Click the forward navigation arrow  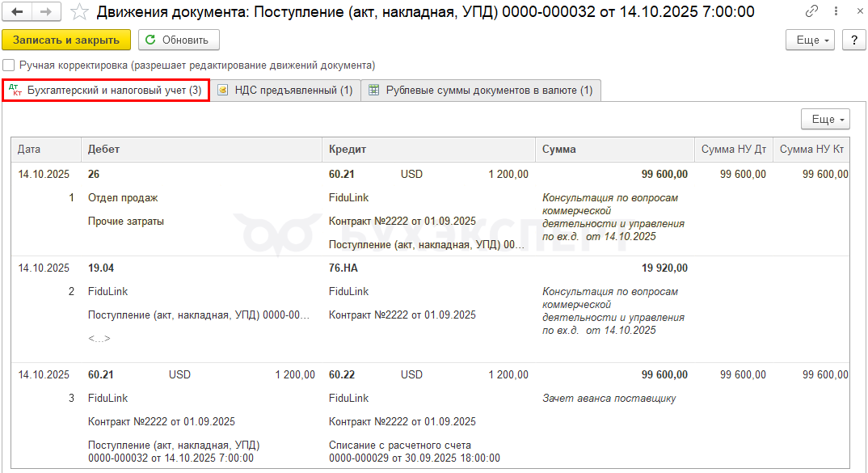tap(45, 12)
